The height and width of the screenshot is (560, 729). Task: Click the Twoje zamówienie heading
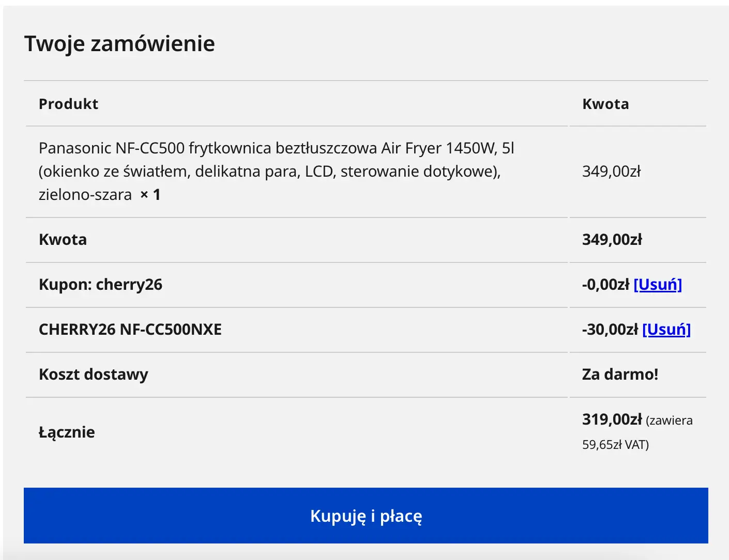(x=118, y=43)
